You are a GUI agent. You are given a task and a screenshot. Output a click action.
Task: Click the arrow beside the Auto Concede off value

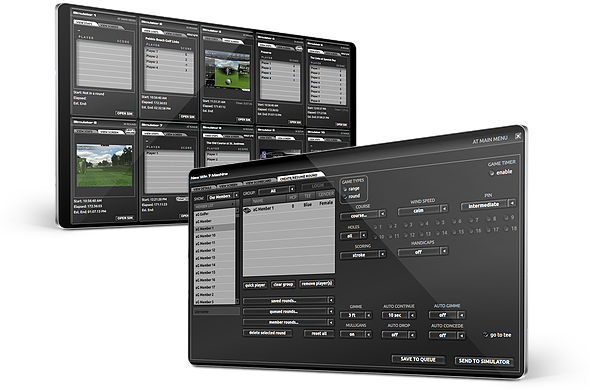[x=462, y=335]
